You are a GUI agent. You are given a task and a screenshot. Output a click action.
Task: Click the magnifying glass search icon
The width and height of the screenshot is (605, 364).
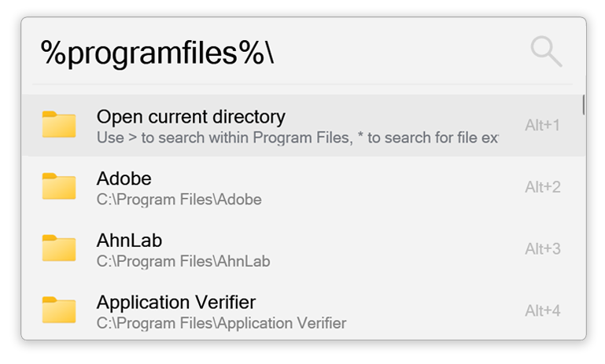546,52
